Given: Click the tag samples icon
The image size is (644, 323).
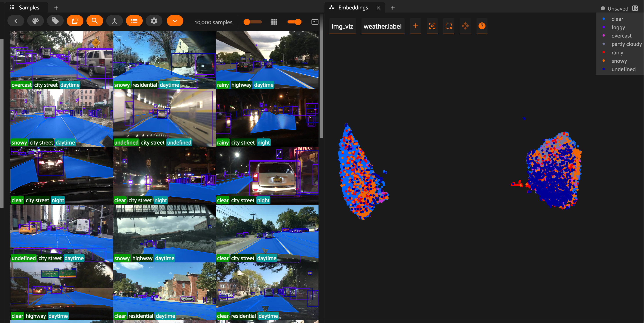Looking at the screenshot, I should tap(55, 21).
